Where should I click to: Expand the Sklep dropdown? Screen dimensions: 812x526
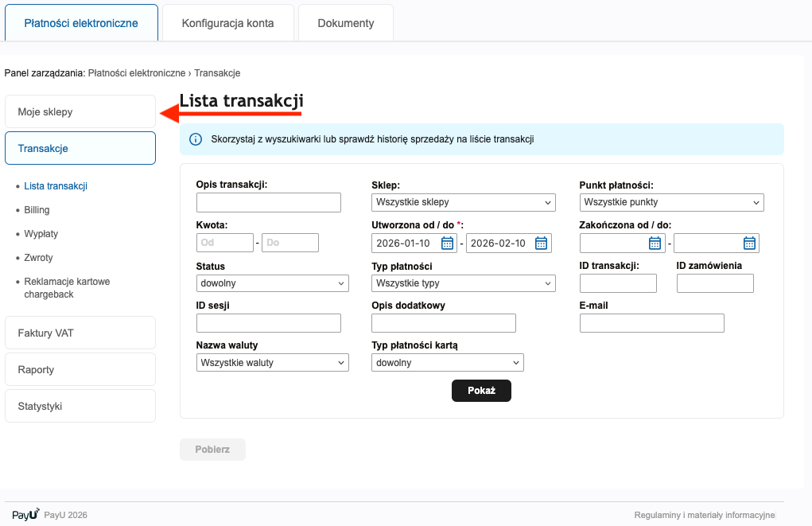[x=463, y=202]
